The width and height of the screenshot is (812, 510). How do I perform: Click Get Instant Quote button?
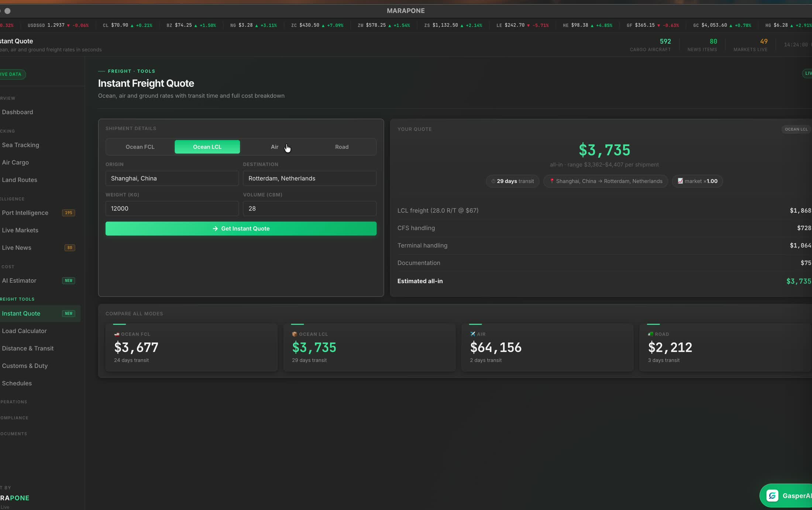[241, 229]
